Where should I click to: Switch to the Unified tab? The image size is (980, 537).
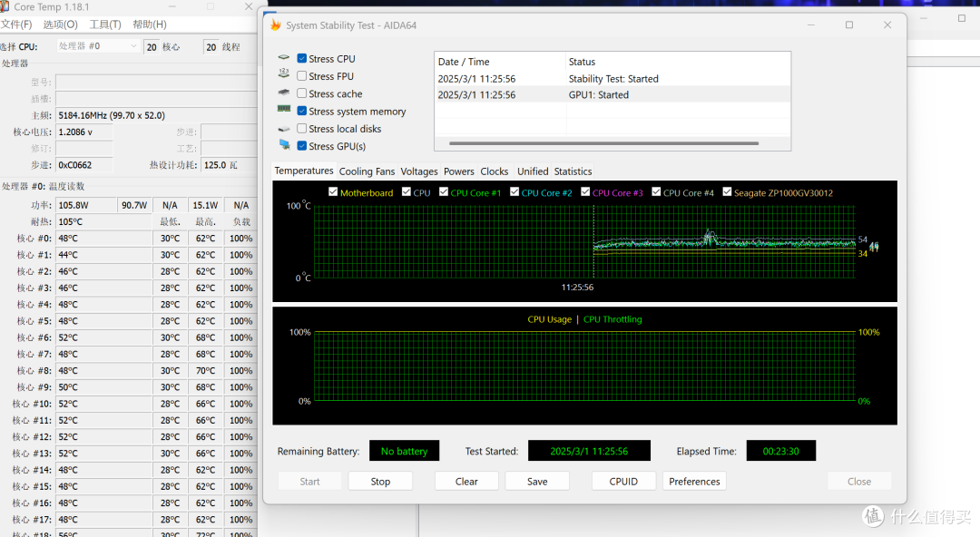coord(533,171)
